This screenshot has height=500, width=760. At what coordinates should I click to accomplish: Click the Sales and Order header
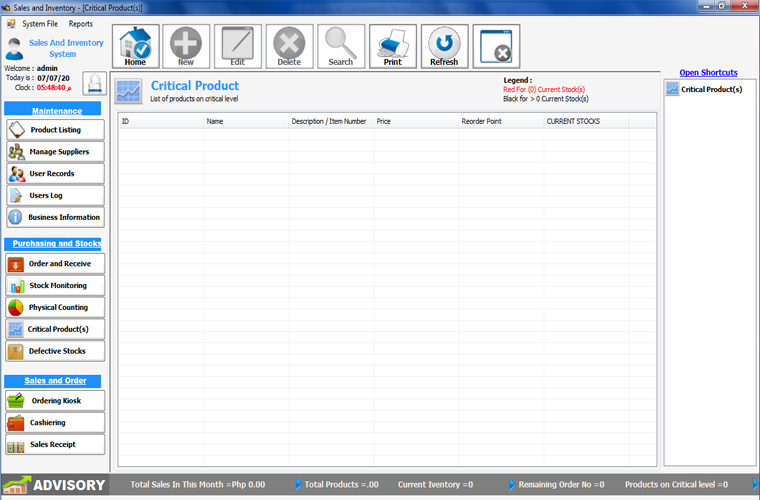tap(53, 381)
